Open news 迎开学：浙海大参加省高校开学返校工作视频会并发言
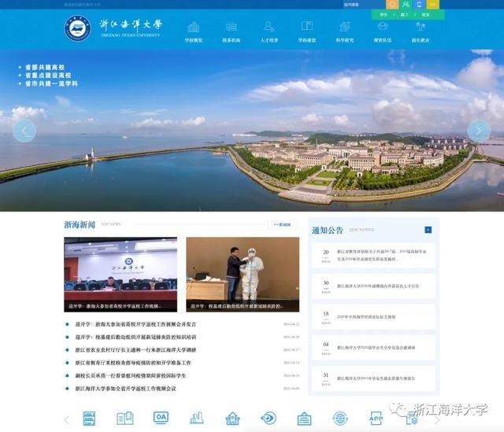504x432 pixels. [135, 324]
